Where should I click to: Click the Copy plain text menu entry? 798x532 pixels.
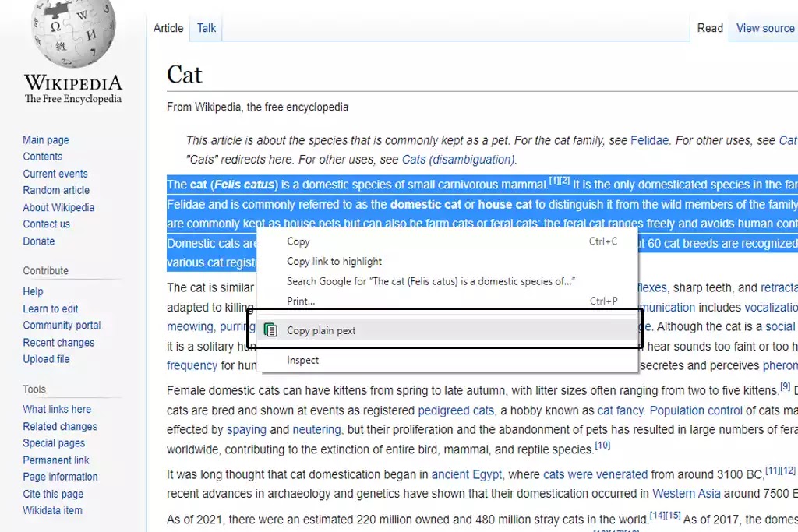[448, 330]
